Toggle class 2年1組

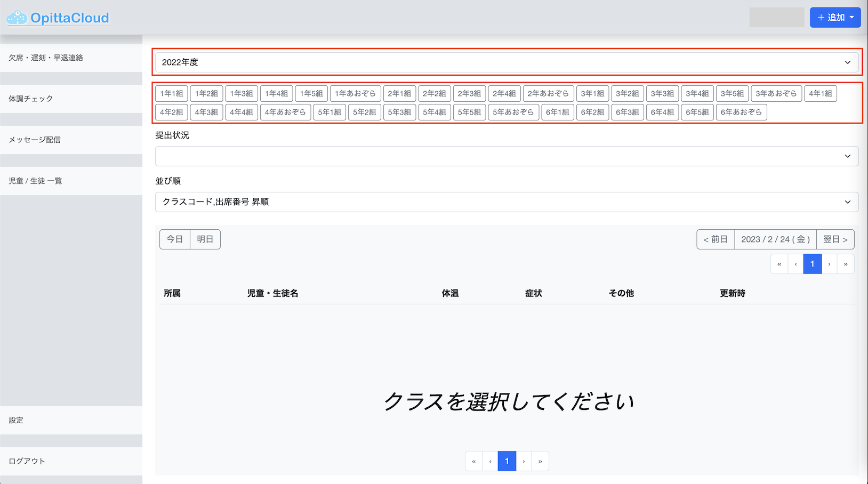click(x=399, y=94)
